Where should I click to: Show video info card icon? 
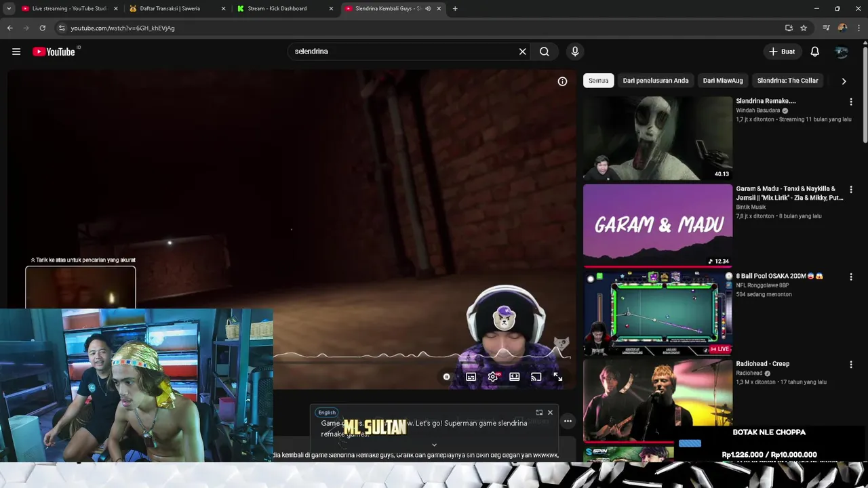pos(562,81)
